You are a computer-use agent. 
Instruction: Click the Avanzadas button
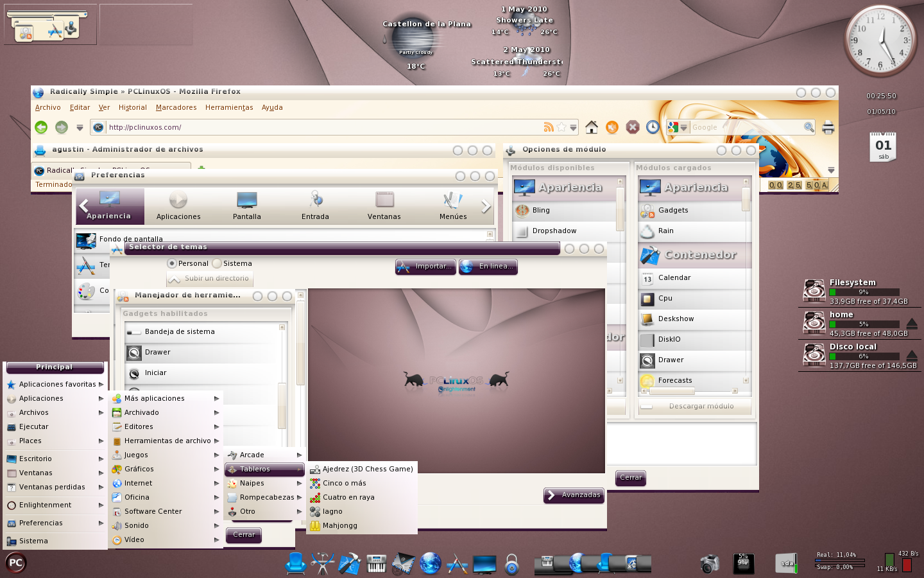pos(574,495)
